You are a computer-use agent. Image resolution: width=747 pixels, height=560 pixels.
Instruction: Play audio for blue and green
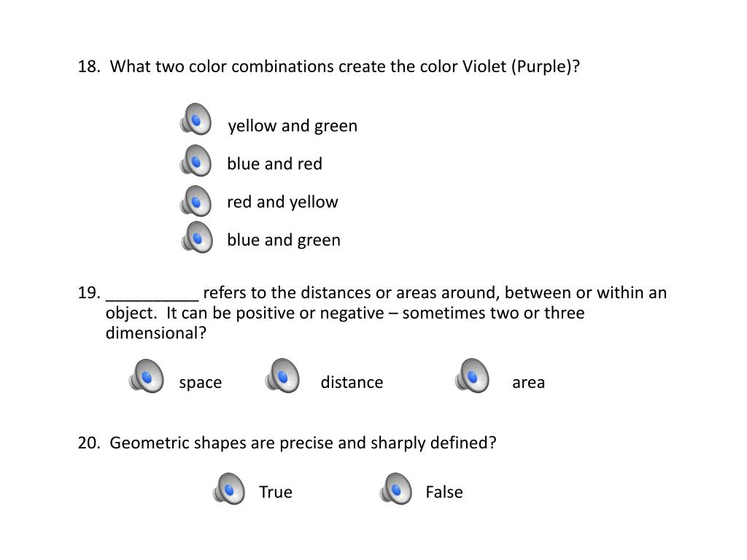point(197,237)
